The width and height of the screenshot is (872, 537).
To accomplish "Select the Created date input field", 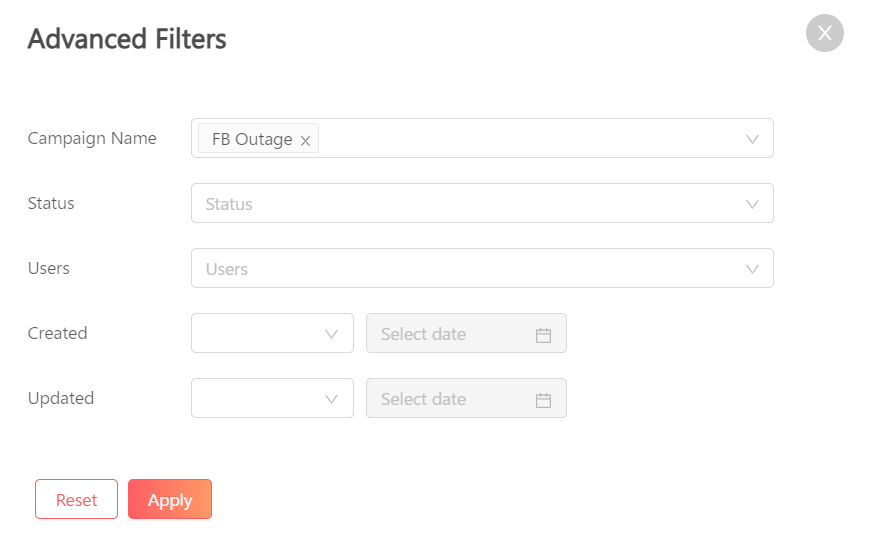I will 466,333.
